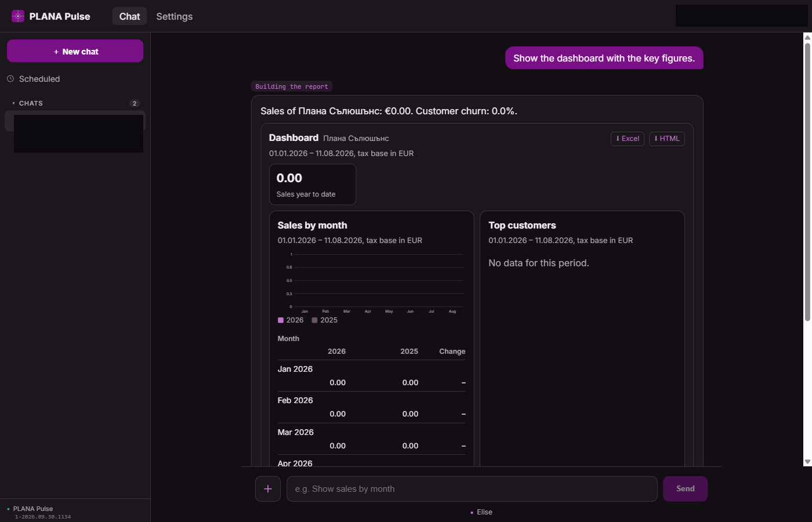Click the Building the report status tag

292,86
